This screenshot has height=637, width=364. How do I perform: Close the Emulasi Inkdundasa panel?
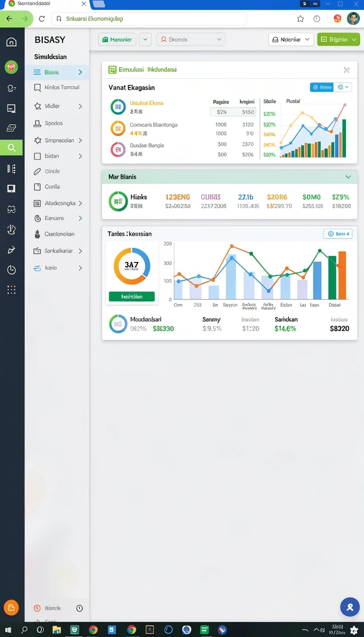346,70
